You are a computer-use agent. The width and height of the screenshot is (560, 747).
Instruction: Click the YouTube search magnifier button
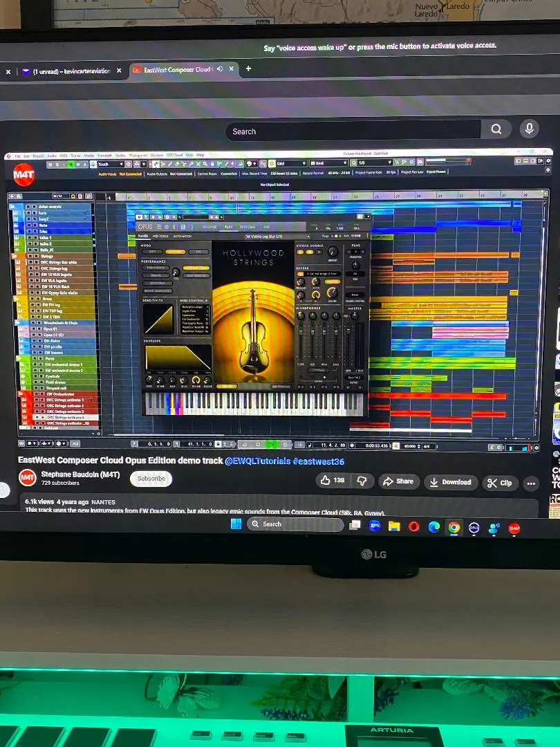point(496,129)
